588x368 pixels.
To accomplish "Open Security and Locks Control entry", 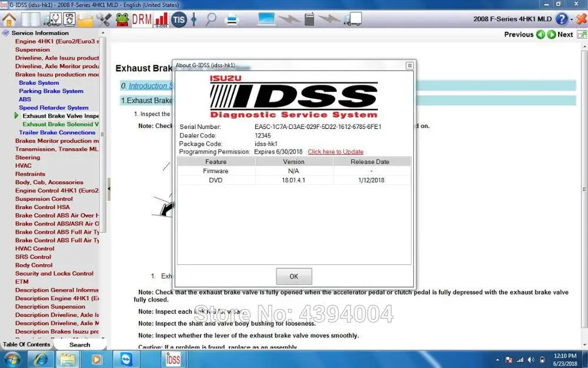I will pyautogui.click(x=54, y=273).
